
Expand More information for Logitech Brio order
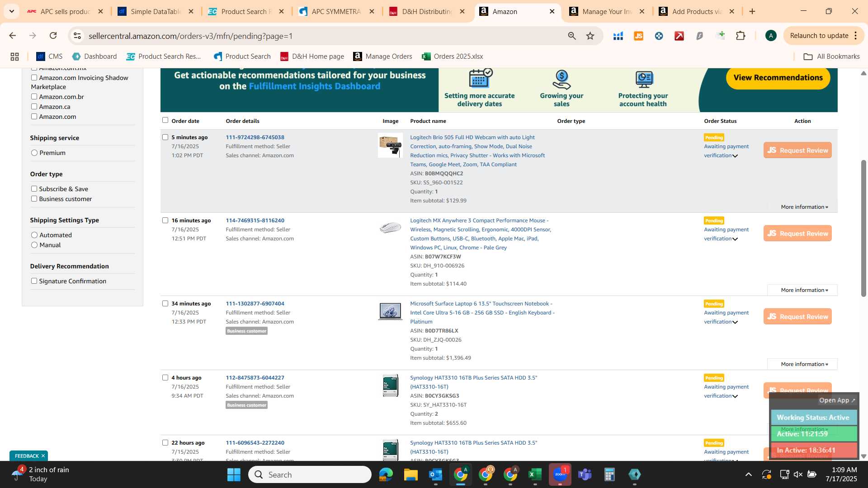pos(804,207)
